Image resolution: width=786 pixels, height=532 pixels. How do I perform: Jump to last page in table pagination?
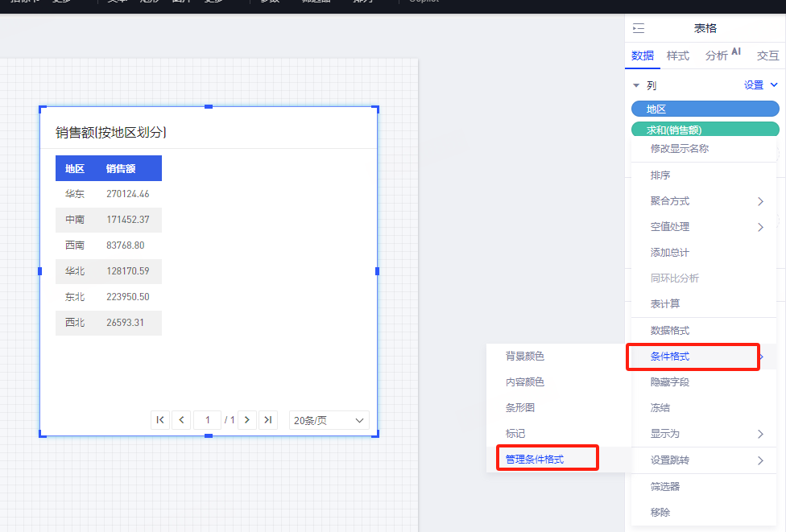(268, 420)
